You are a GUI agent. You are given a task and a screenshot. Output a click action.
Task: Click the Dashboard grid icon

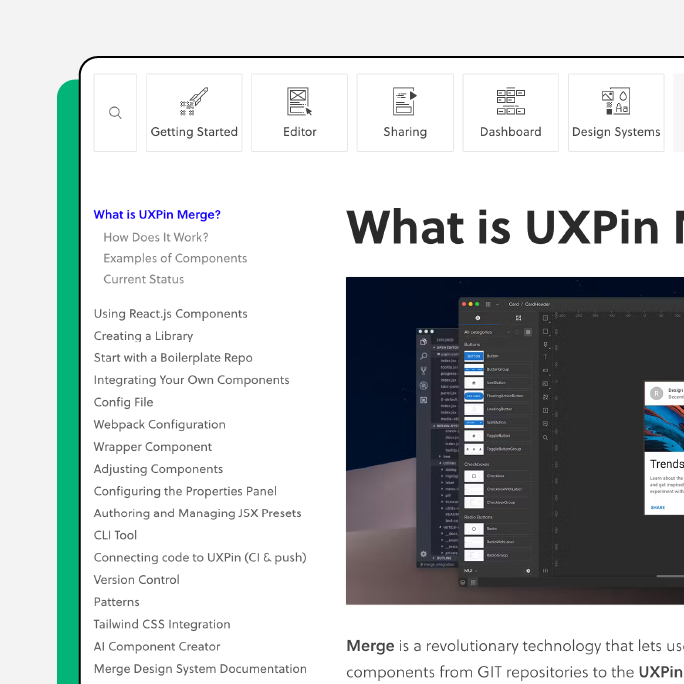[x=511, y=101]
